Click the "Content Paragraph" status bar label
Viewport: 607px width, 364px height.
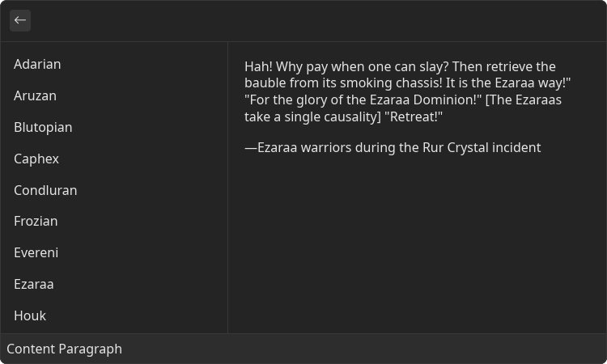coord(64,349)
